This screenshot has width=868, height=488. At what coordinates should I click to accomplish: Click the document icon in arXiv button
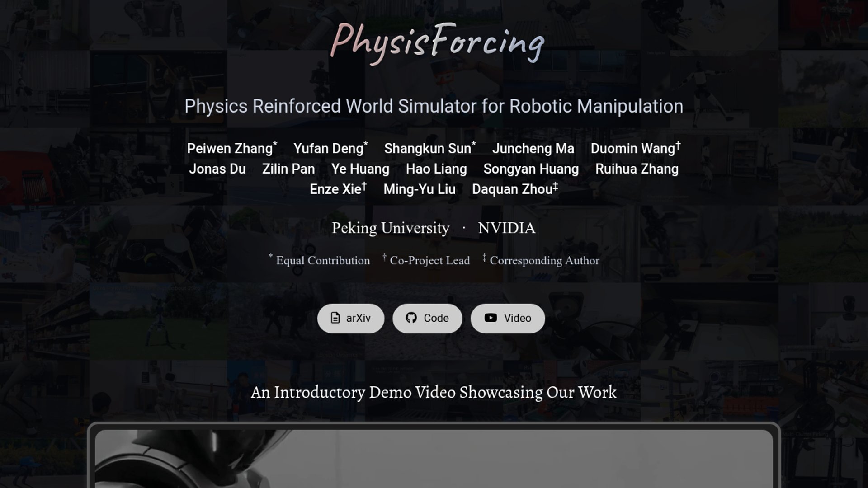pos(335,318)
